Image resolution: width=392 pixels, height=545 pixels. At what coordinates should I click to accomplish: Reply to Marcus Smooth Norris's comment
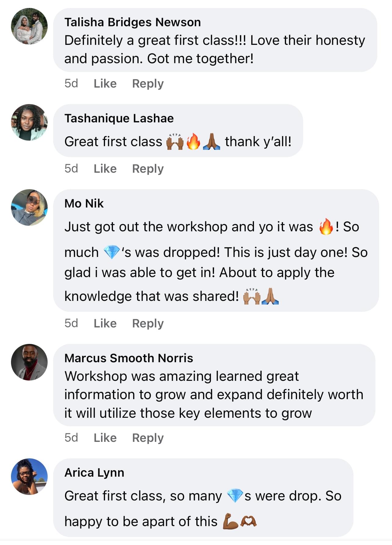coord(148,438)
